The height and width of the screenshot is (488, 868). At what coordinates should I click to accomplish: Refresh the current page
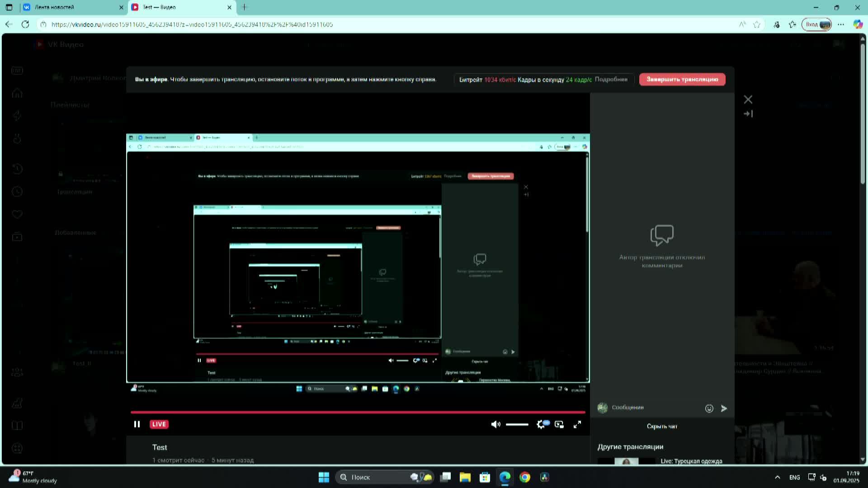25,24
